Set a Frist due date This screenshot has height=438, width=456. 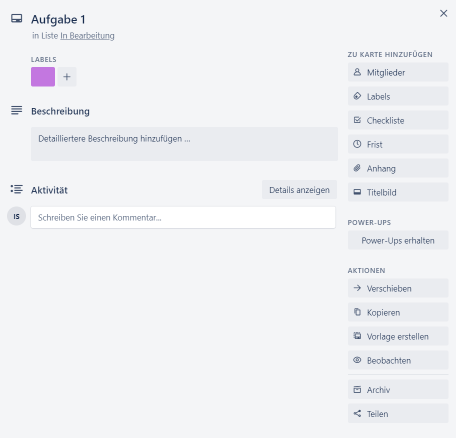pos(398,144)
